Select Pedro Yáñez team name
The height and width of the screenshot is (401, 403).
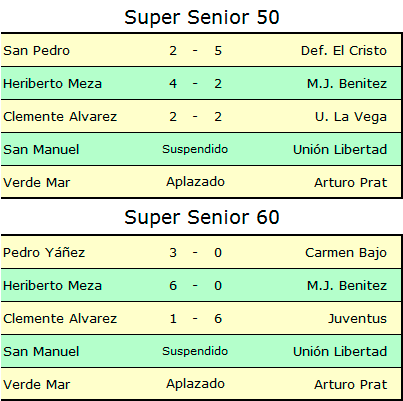pos(44,252)
